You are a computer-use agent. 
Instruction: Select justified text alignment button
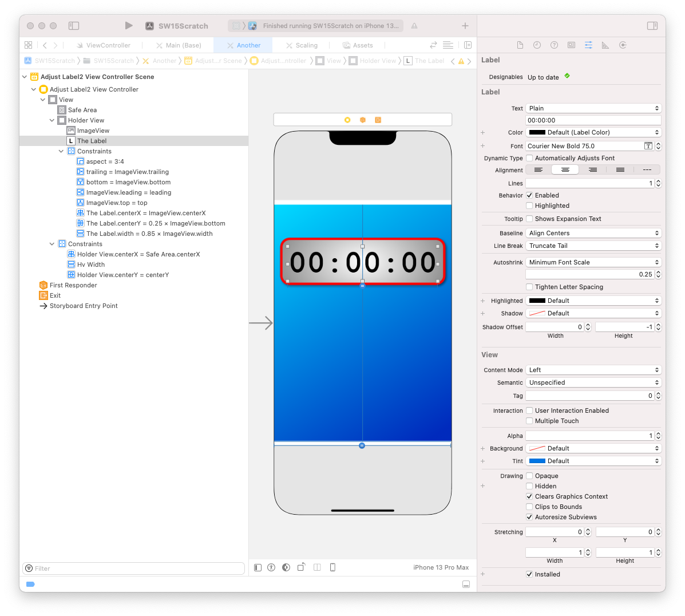[x=620, y=170]
